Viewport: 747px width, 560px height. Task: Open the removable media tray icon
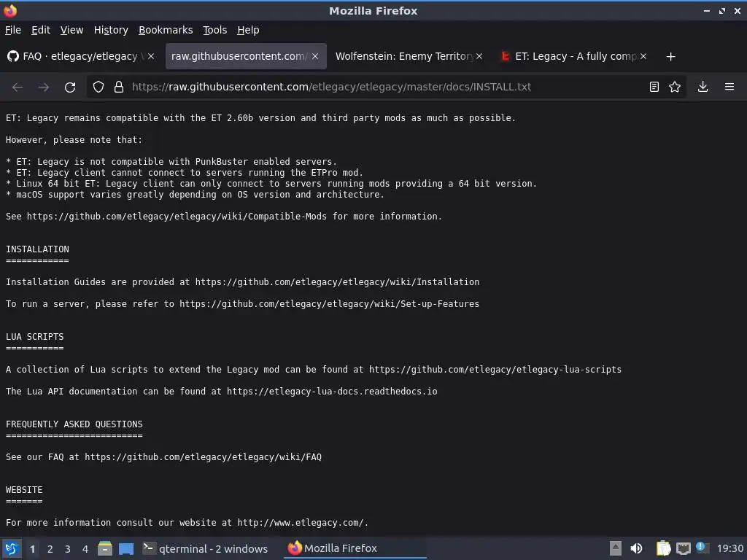coord(616,548)
